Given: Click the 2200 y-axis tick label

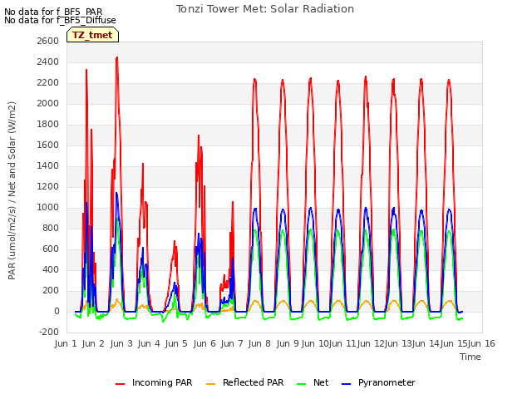Looking at the screenshot, I should click(48, 83).
